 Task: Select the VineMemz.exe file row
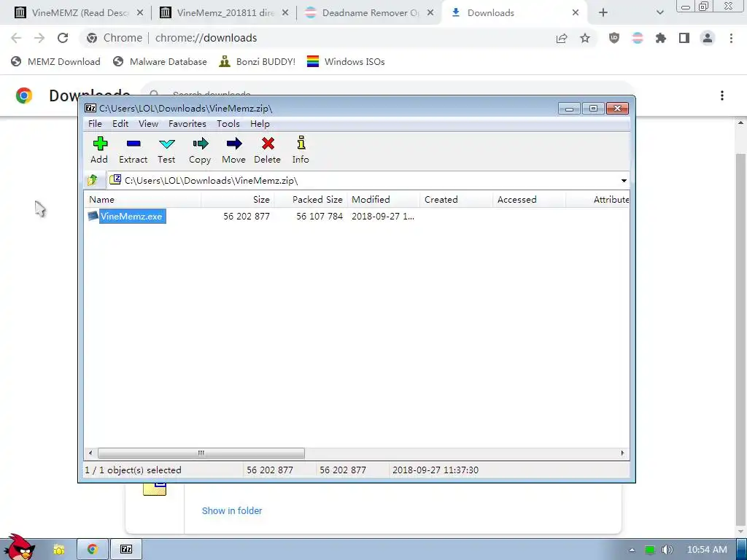coord(356,216)
